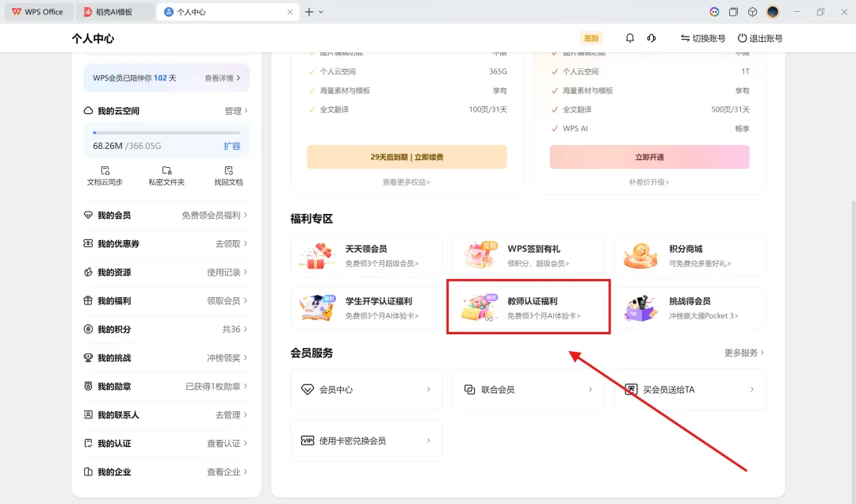Viewport: 856px width, 504px height.
Task: Click the notification bell icon
Action: point(629,38)
